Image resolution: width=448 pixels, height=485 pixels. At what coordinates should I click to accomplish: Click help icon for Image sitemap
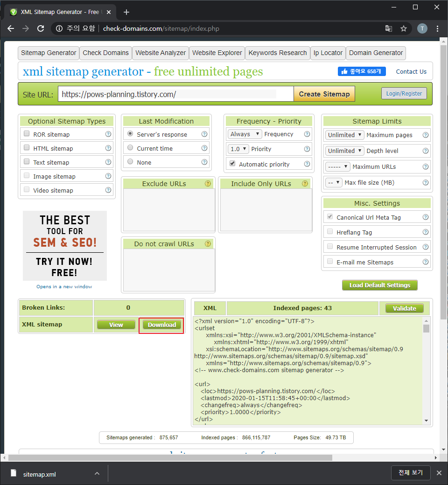[x=108, y=176]
